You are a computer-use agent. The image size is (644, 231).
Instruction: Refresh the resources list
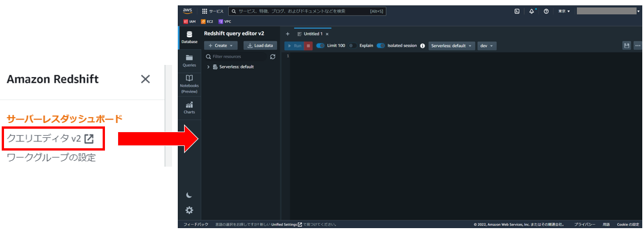point(273,56)
